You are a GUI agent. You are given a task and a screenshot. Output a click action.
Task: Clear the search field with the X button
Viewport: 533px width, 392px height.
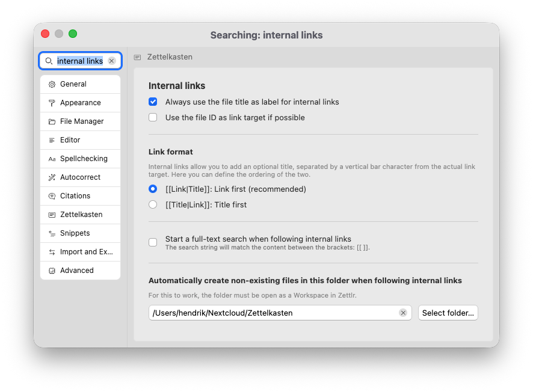(x=111, y=61)
